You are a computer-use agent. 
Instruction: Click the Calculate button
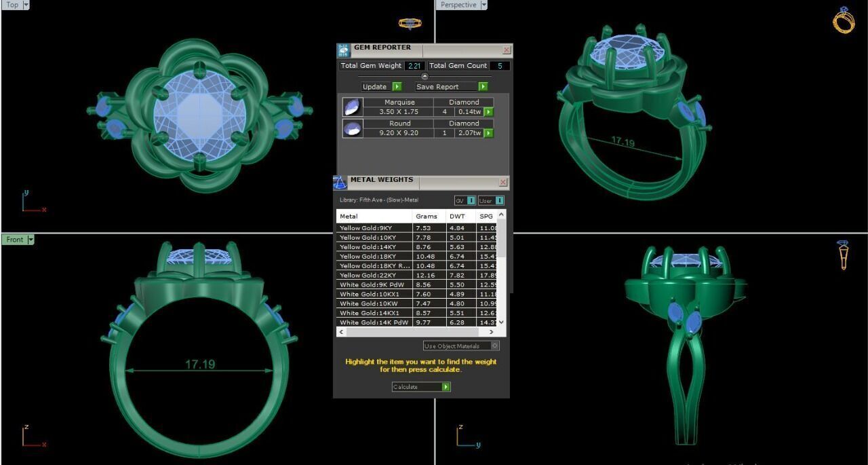pyautogui.click(x=421, y=387)
